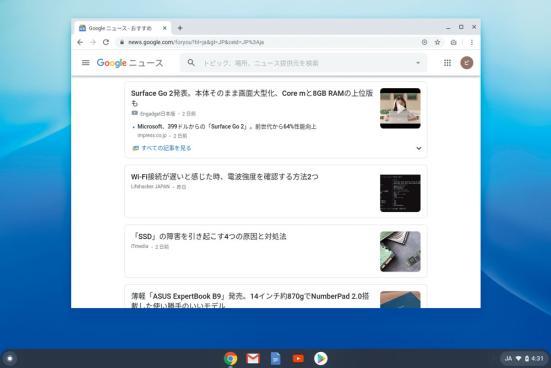This screenshot has width=551, height=368.
Task: Launch Google Docs from the shelf
Action: [276, 359]
